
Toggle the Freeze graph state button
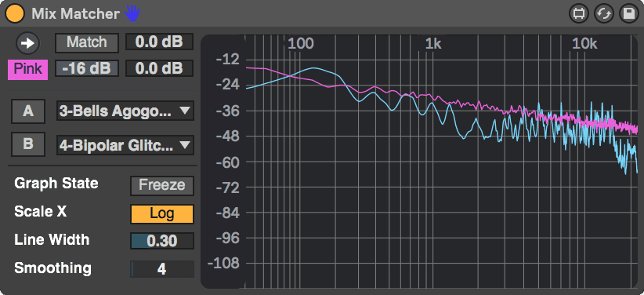point(162,185)
